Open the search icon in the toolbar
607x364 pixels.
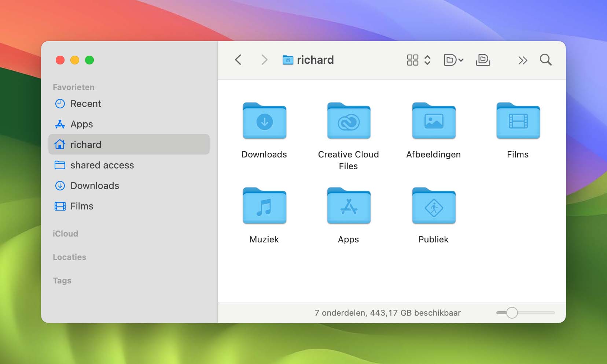tap(545, 60)
